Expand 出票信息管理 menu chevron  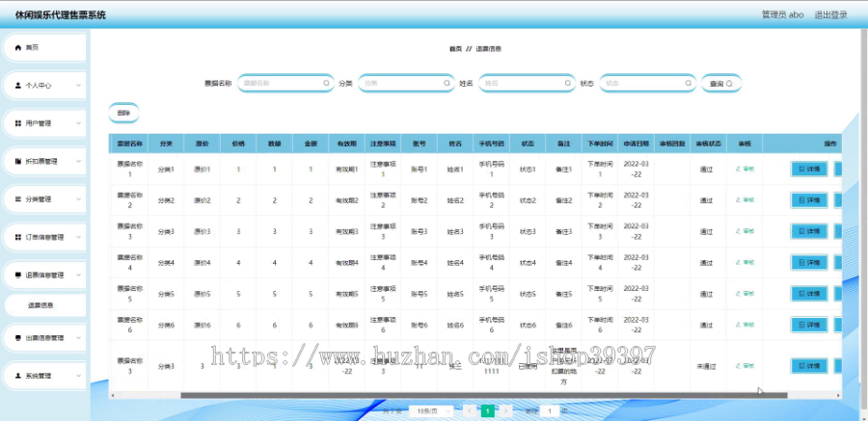(x=79, y=338)
